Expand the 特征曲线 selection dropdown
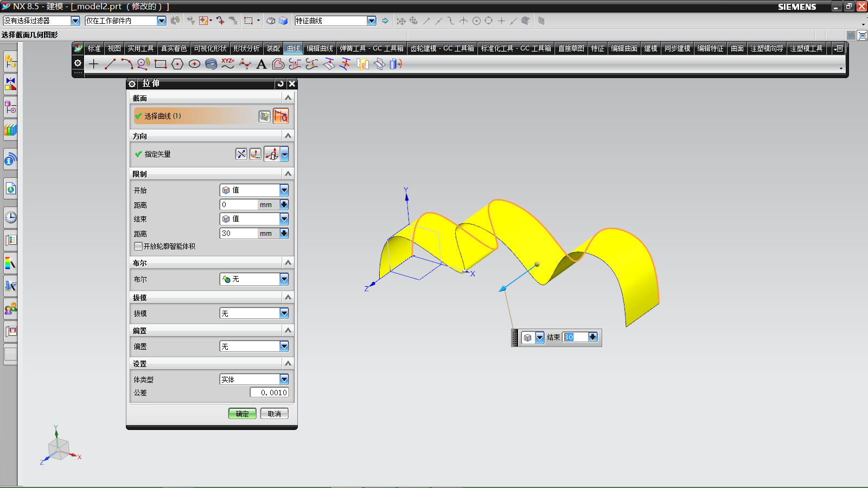The image size is (868, 488). point(372,21)
